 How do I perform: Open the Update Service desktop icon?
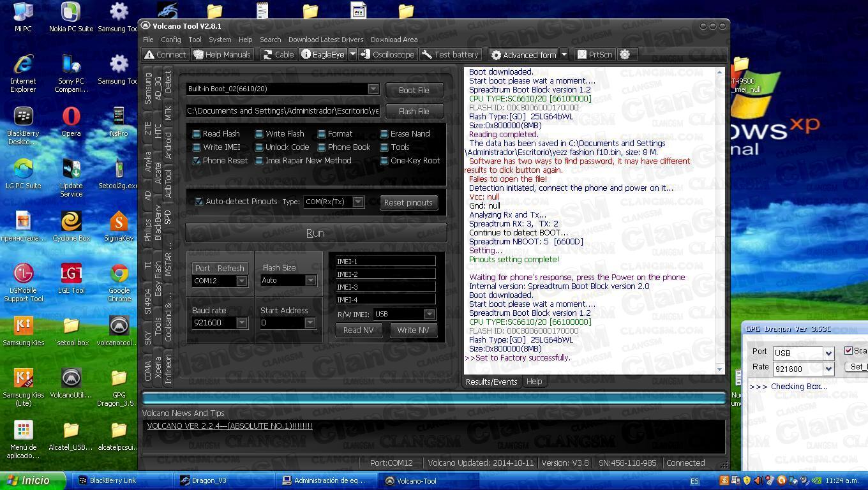[x=71, y=178]
